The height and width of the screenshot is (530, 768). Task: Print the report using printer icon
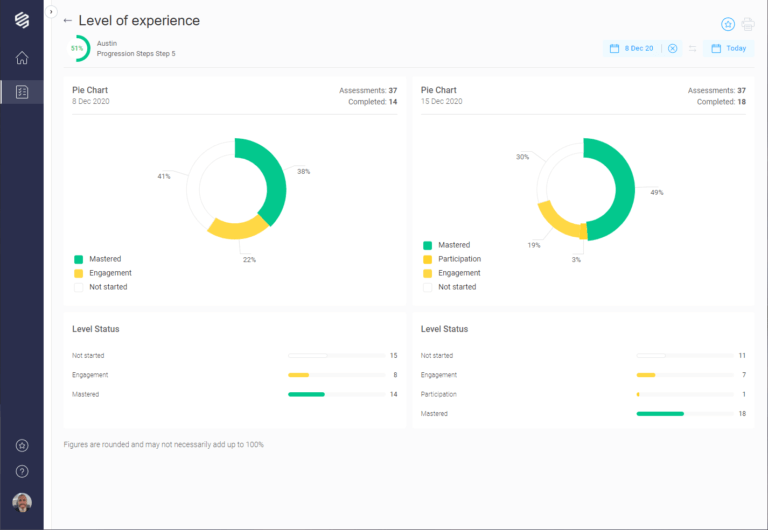tap(747, 24)
